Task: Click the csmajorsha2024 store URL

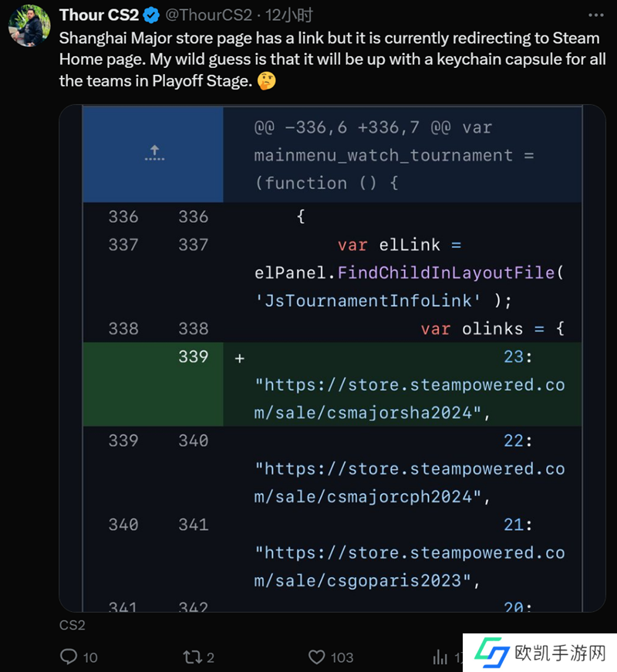Action: coord(409,399)
